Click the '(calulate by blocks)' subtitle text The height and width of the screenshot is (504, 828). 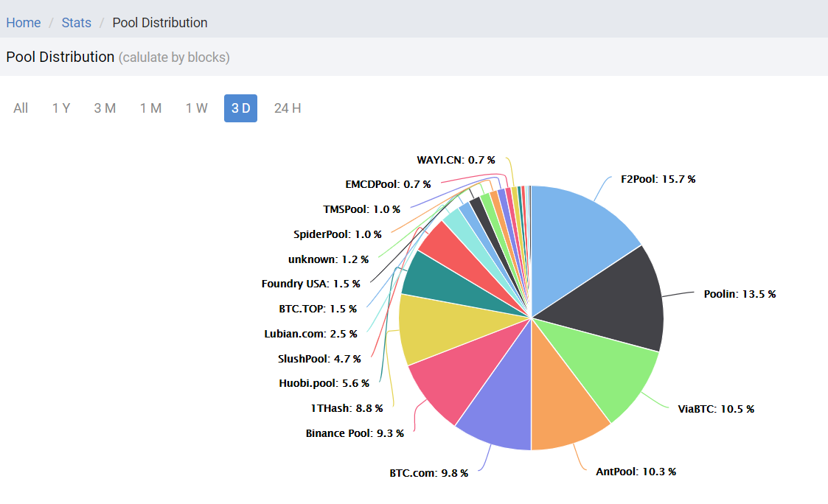(x=174, y=57)
